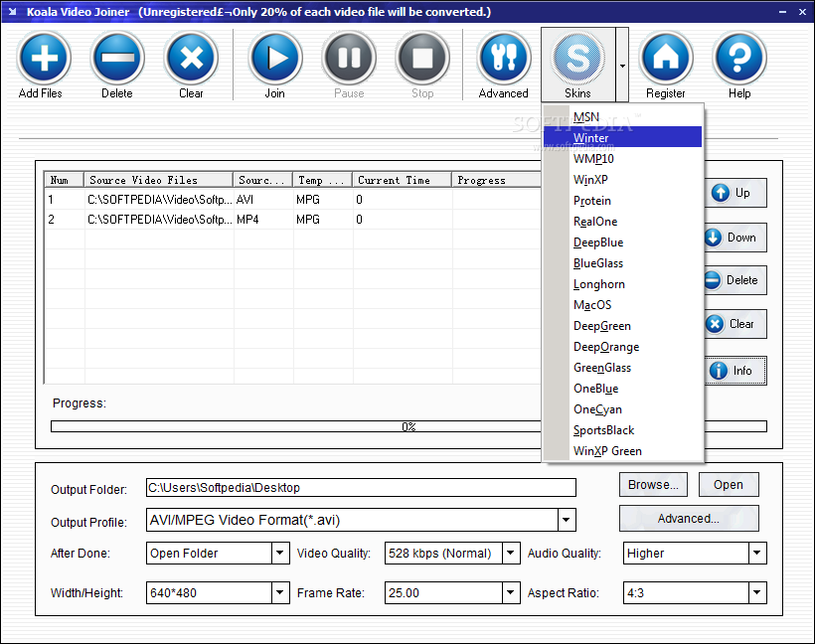Click the Clear toolbar icon with X
This screenshot has width=815, height=644.
(191, 59)
